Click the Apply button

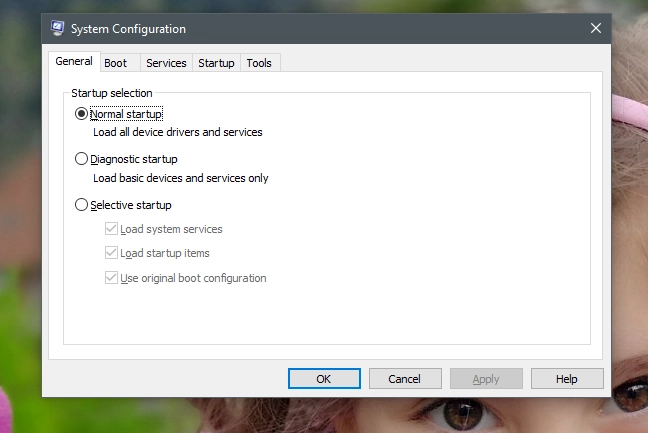point(486,378)
